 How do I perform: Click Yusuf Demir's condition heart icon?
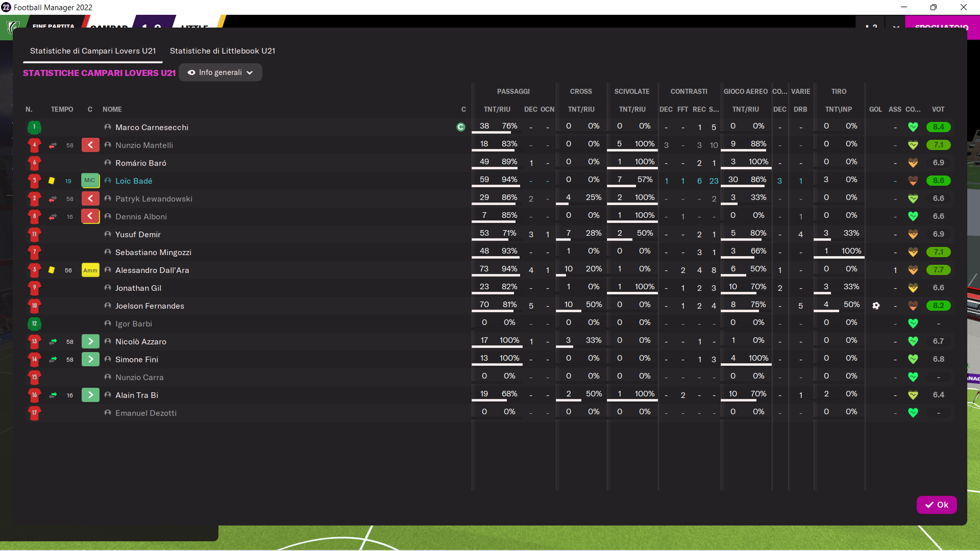pos(913,234)
